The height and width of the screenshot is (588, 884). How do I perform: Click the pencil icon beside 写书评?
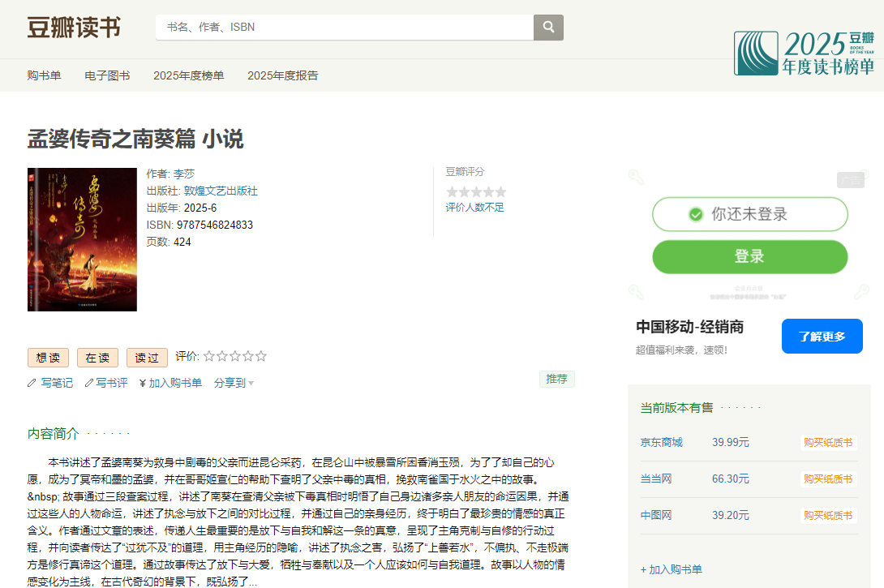(x=89, y=383)
